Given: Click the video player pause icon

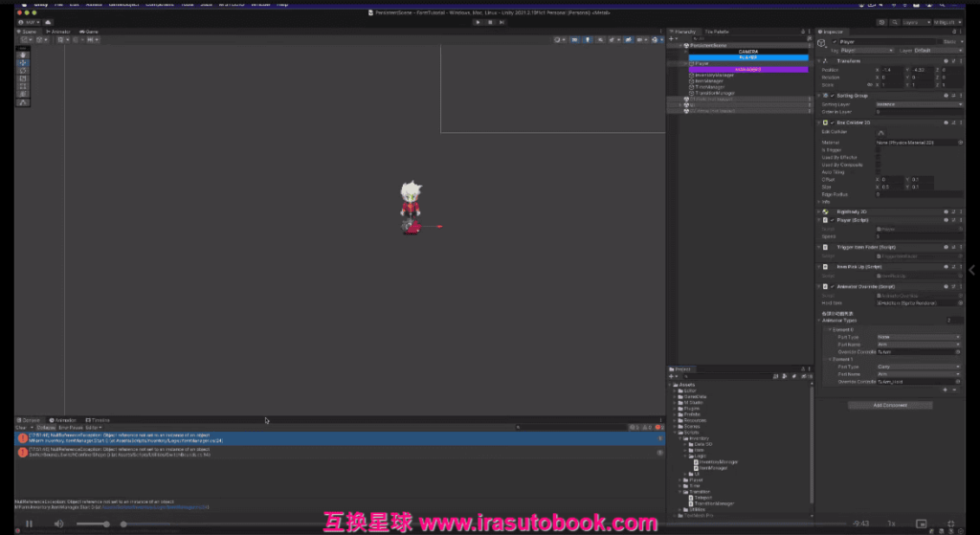Looking at the screenshot, I should 30,524.
